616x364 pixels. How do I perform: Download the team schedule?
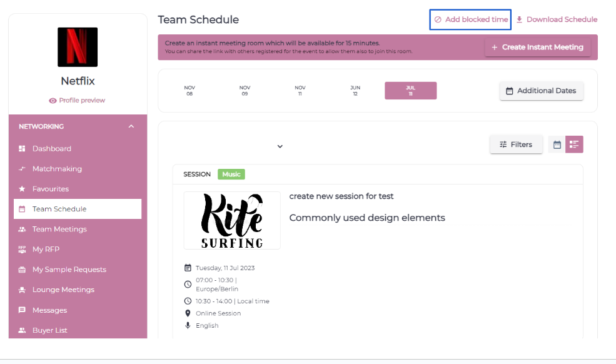click(x=557, y=19)
